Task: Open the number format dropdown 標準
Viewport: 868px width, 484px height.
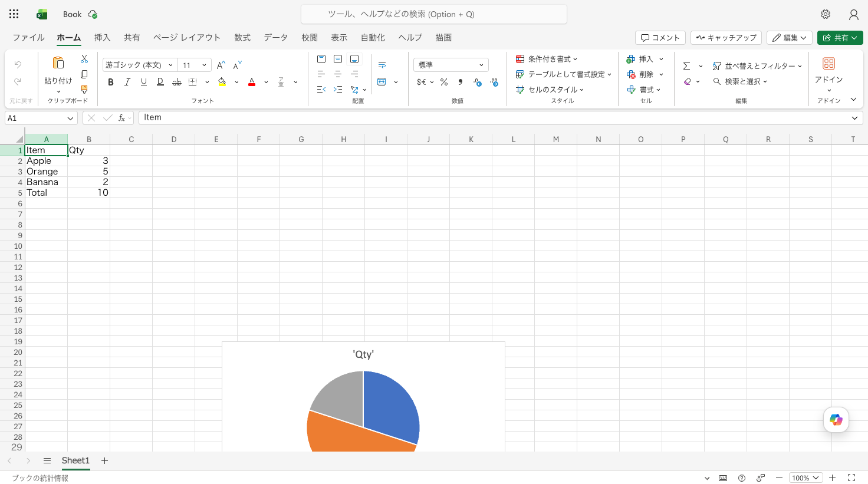Action: [451, 65]
